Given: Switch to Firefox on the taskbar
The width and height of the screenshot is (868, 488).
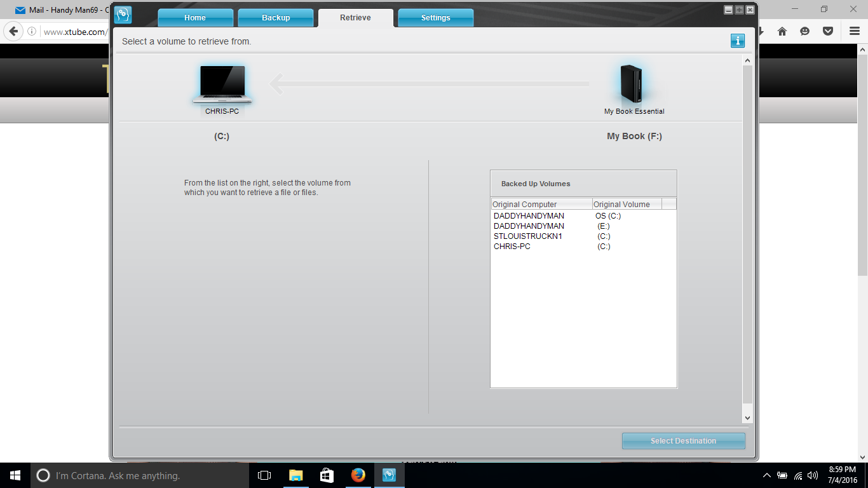Looking at the screenshot, I should point(358,475).
